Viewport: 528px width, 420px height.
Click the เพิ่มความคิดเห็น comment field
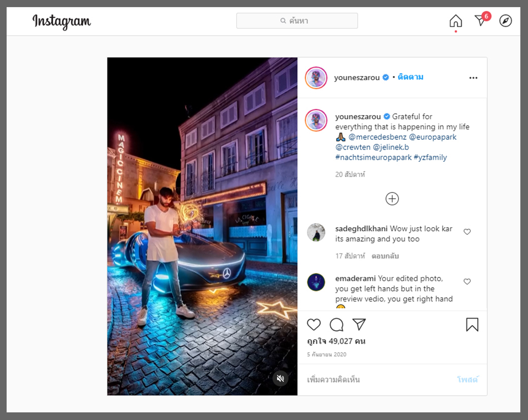click(x=379, y=379)
